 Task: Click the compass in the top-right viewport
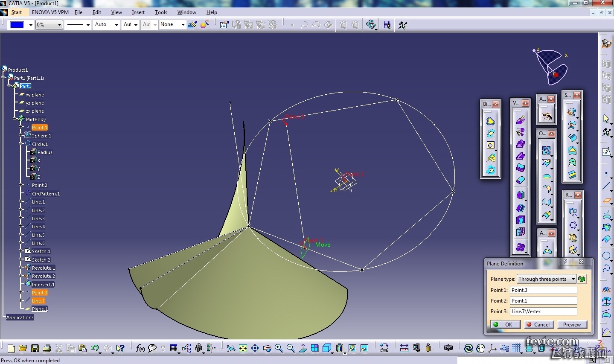point(551,67)
